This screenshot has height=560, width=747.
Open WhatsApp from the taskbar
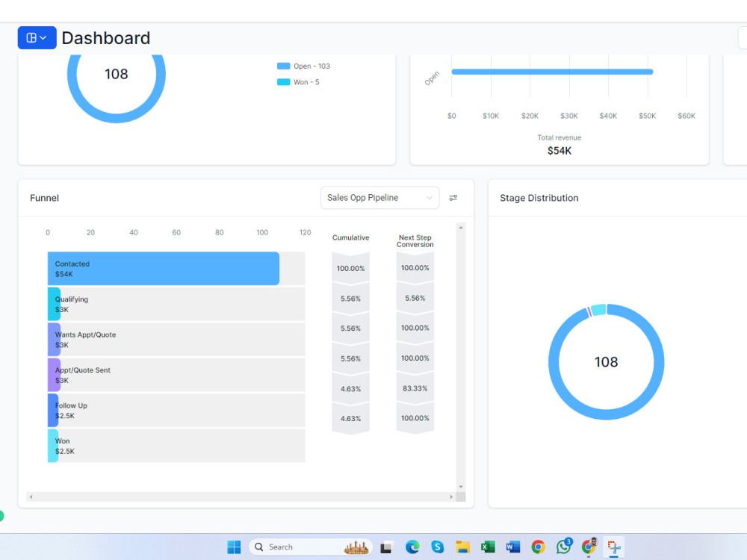563,547
